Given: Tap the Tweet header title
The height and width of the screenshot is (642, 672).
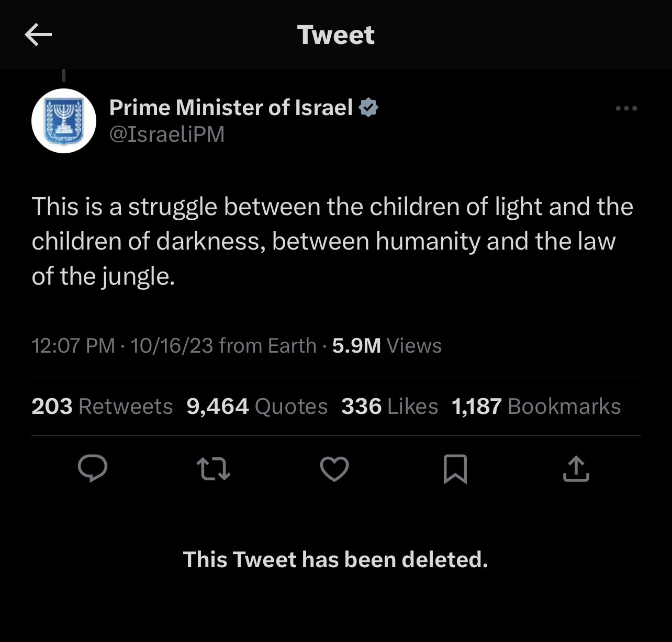Looking at the screenshot, I should [336, 35].
